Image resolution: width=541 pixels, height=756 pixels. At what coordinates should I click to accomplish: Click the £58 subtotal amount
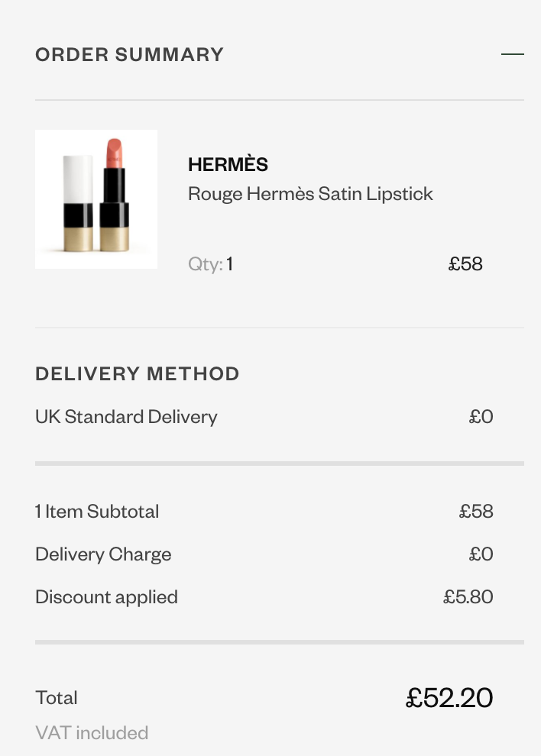point(476,511)
